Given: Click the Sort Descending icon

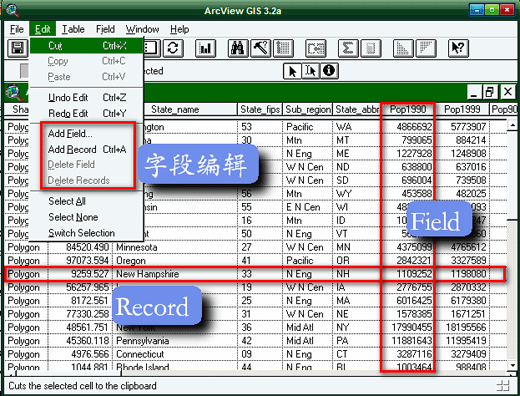Looking at the screenshot, I should click(x=426, y=48).
